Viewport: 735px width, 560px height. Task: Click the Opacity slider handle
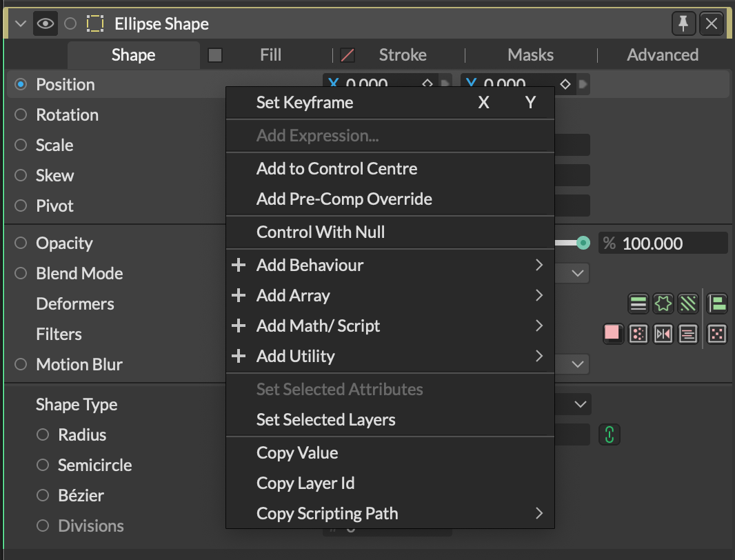[x=583, y=243]
